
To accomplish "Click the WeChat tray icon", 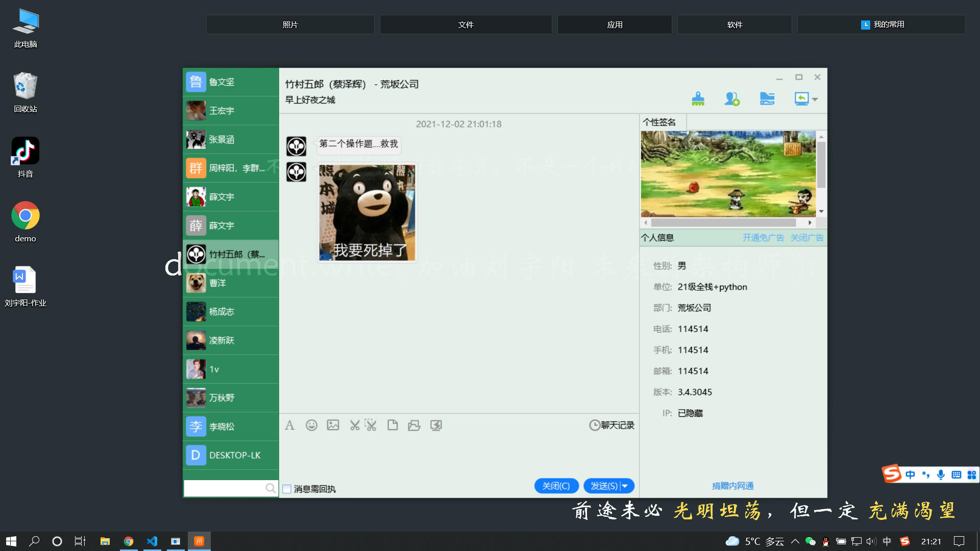I will (810, 541).
